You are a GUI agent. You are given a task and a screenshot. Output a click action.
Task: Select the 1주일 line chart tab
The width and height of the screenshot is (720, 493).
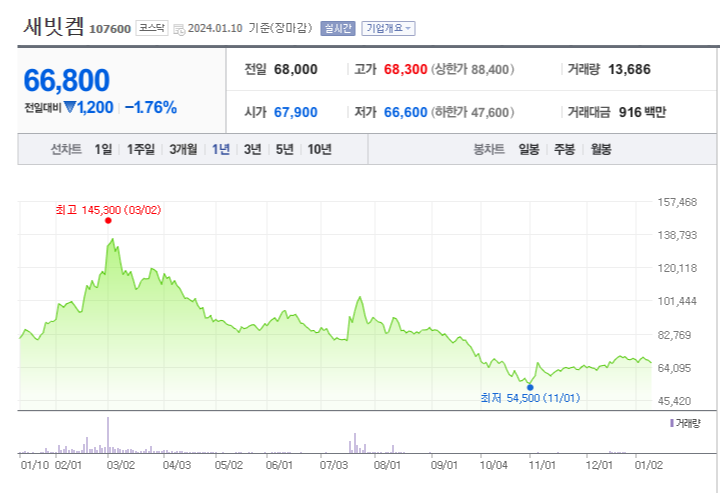pyautogui.click(x=141, y=149)
